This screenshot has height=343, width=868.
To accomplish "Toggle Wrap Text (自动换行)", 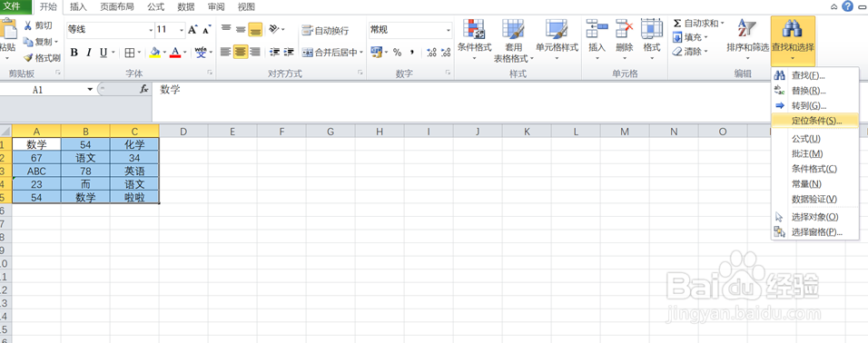I will coord(325,31).
